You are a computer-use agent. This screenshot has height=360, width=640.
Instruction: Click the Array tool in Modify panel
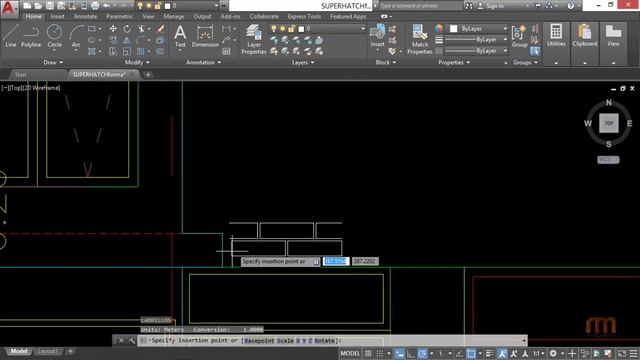[141, 51]
